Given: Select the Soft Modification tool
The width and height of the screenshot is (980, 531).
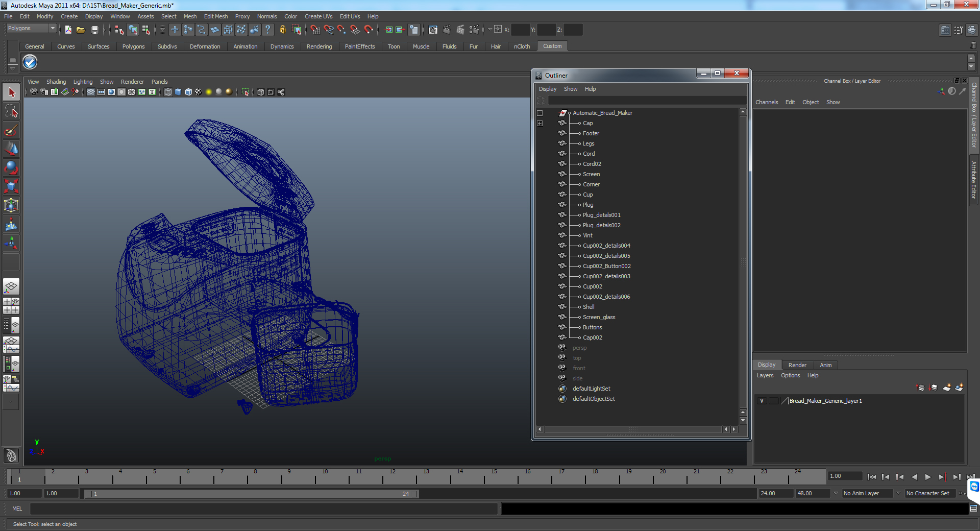Looking at the screenshot, I should pyautogui.click(x=11, y=224).
